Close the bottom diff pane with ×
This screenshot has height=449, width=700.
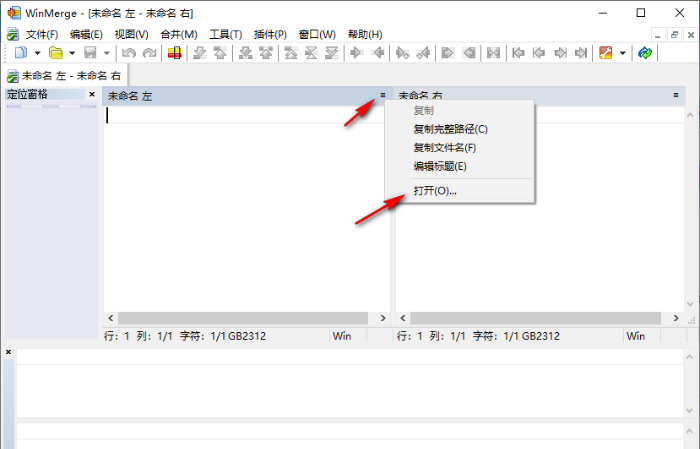pos(8,352)
